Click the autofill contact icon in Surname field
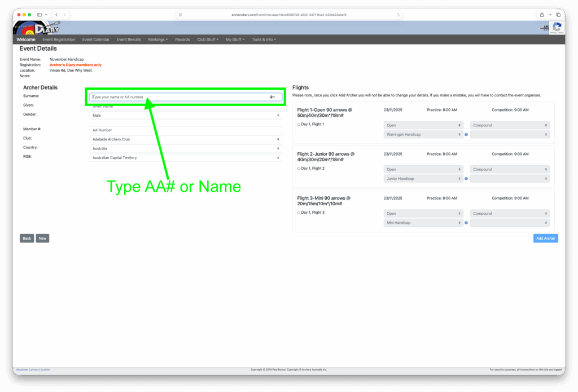The height and width of the screenshot is (392, 578). coord(272,97)
